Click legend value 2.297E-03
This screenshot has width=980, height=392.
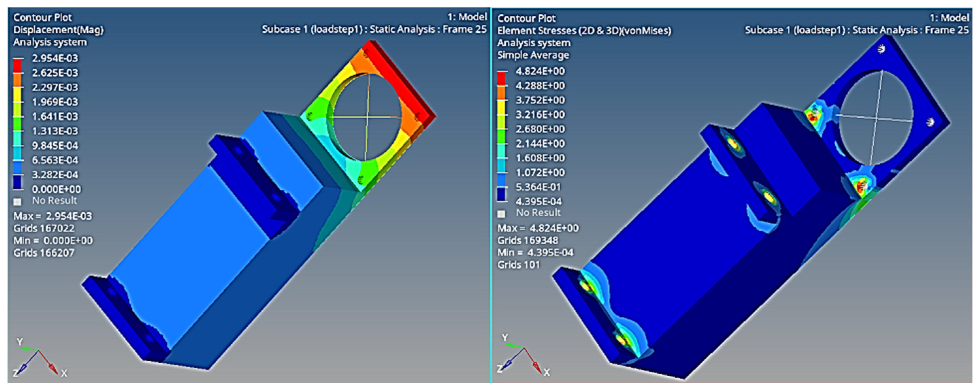pos(55,87)
